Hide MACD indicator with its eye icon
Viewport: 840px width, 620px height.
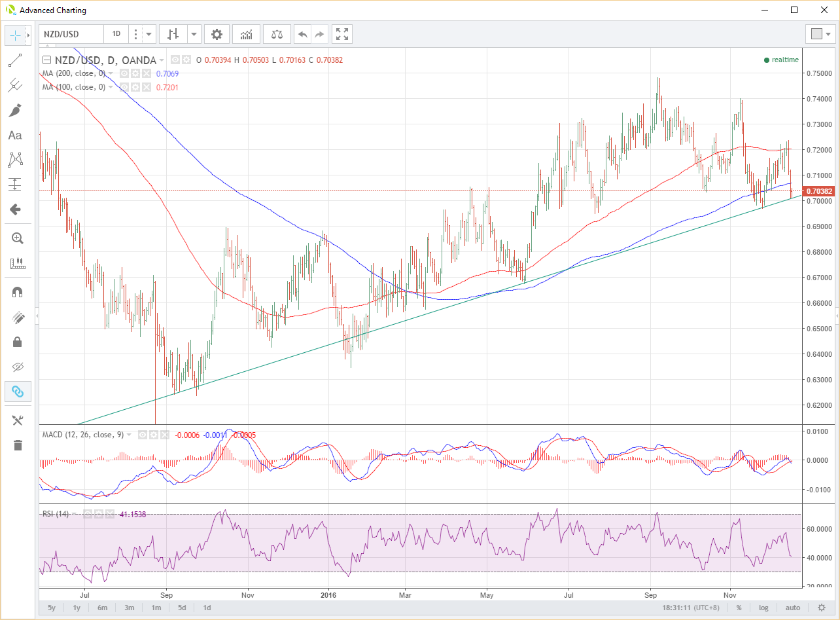click(143, 435)
